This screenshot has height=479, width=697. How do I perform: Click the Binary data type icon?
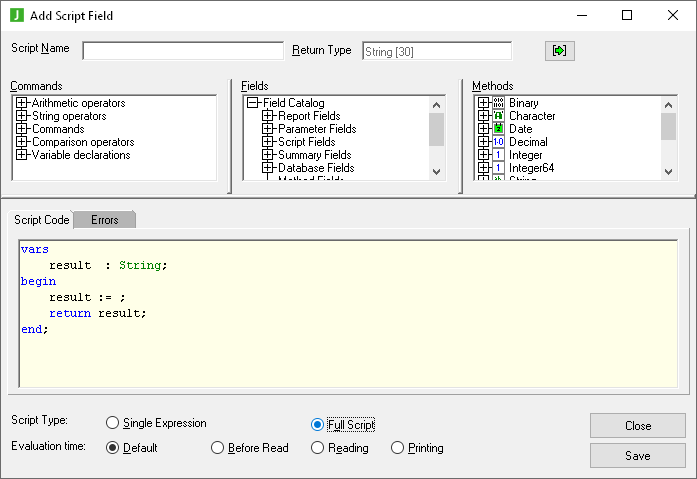pos(498,103)
